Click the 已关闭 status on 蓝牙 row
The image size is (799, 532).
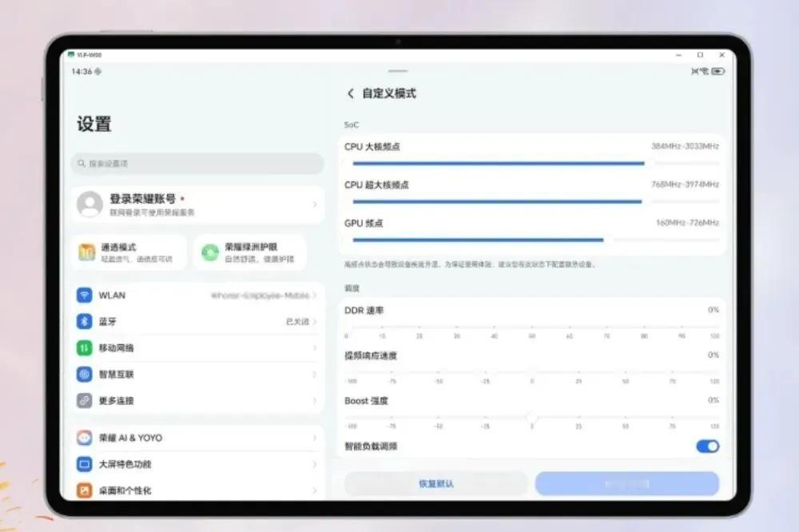tap(297, 322)
